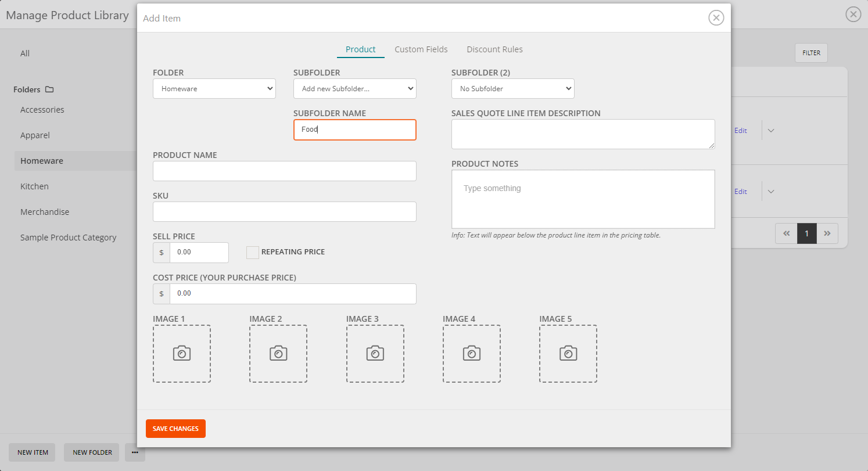This screenshot has height=471, width=868.
Task: Click the Edit link on a product row
Action: (x=740, y=130)
